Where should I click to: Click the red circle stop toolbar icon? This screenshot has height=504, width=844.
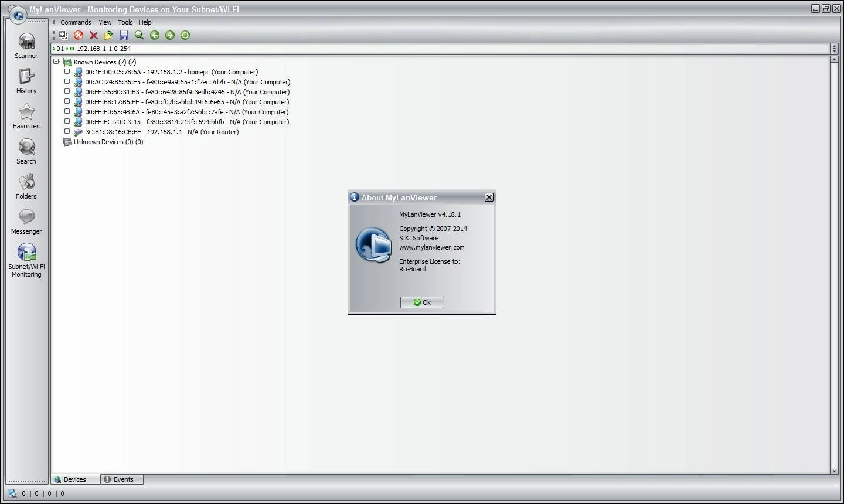point(79,35)
